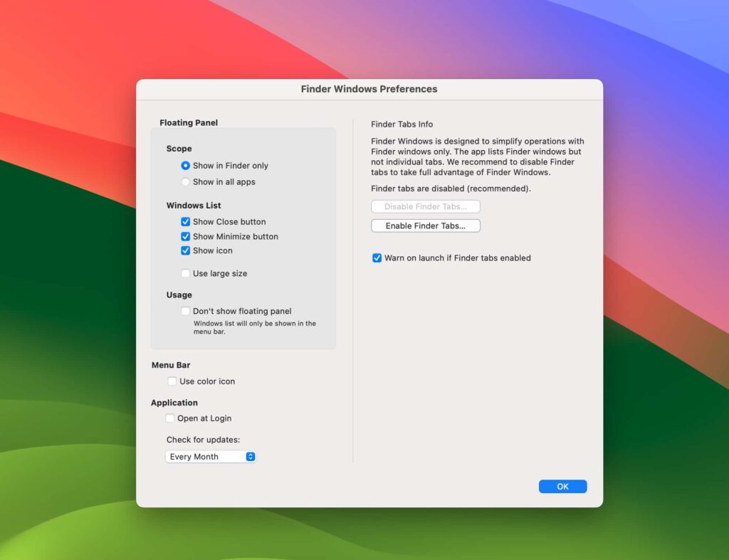Uncheck "Warn on launch if Finder tabs enabled"
729x560 pixels.
(377, 258)
